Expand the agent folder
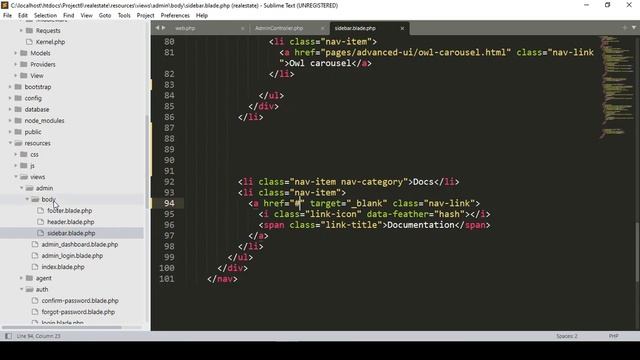This screenshot has width=640, height=360. coord(21,278)
